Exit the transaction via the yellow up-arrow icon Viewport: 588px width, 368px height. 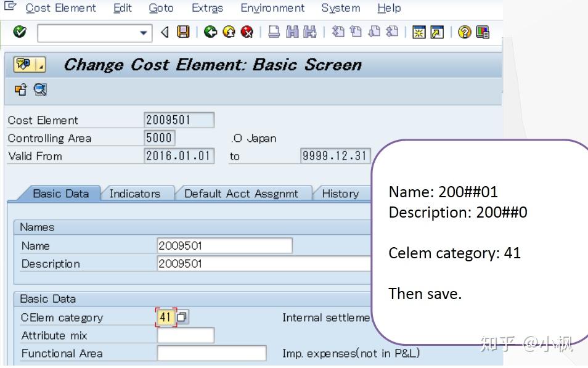228,34
